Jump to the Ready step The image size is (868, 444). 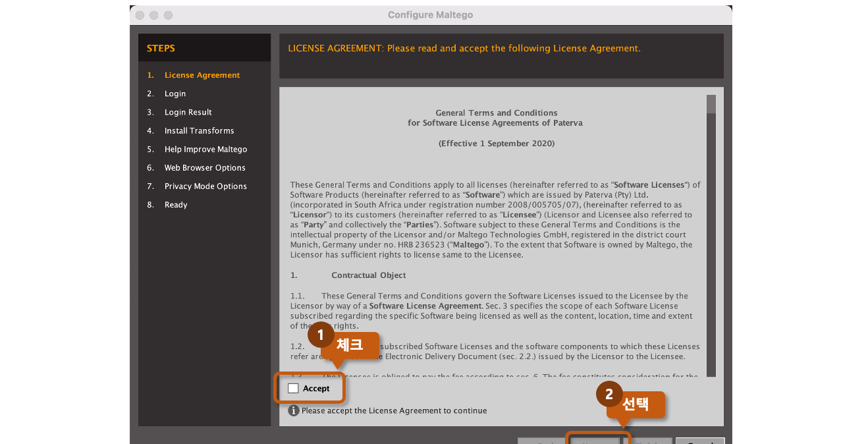[176, 204]
